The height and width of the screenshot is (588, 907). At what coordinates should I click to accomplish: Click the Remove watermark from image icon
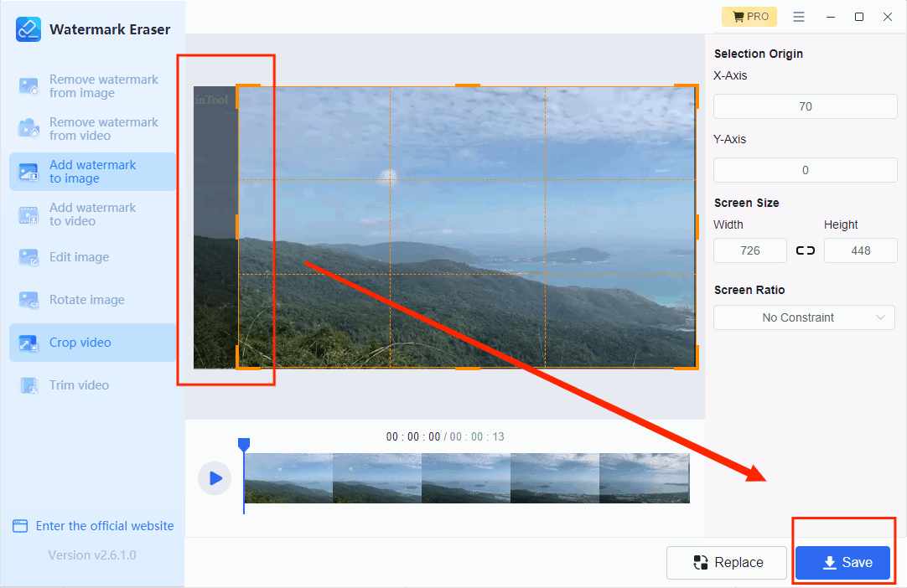29,86
